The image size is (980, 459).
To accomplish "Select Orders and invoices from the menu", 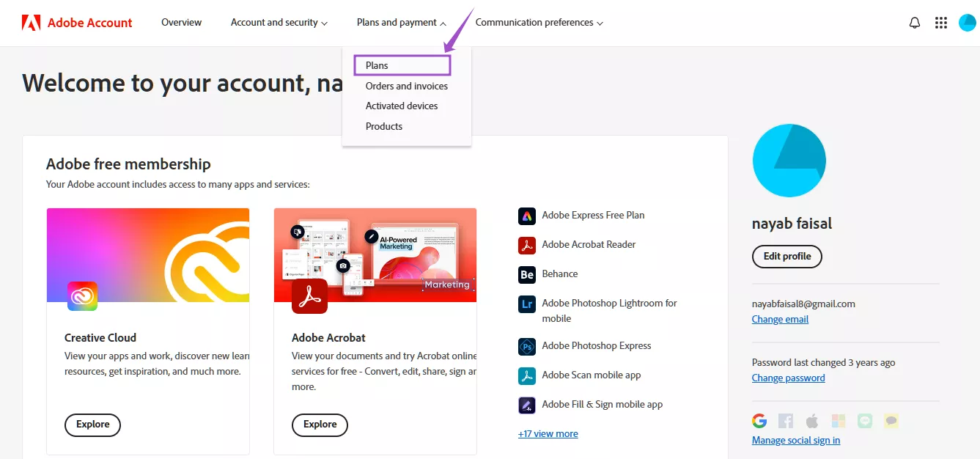I will coord(407,86).
